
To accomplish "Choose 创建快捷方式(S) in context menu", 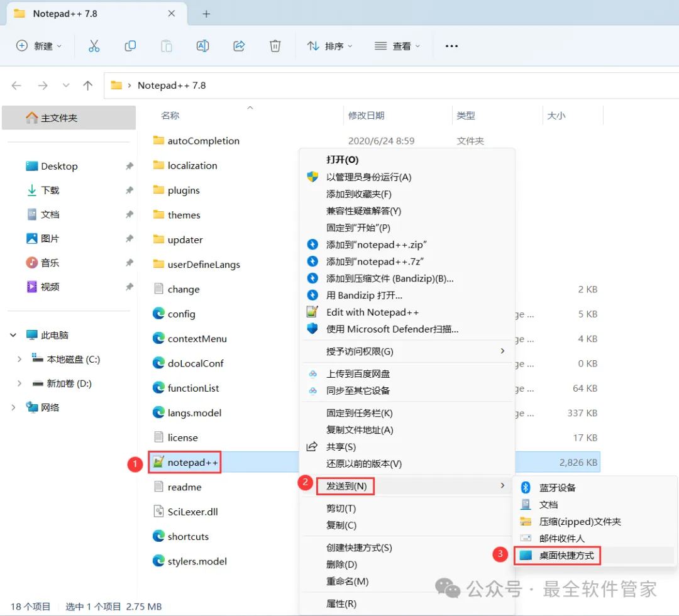I will (359, 547).
